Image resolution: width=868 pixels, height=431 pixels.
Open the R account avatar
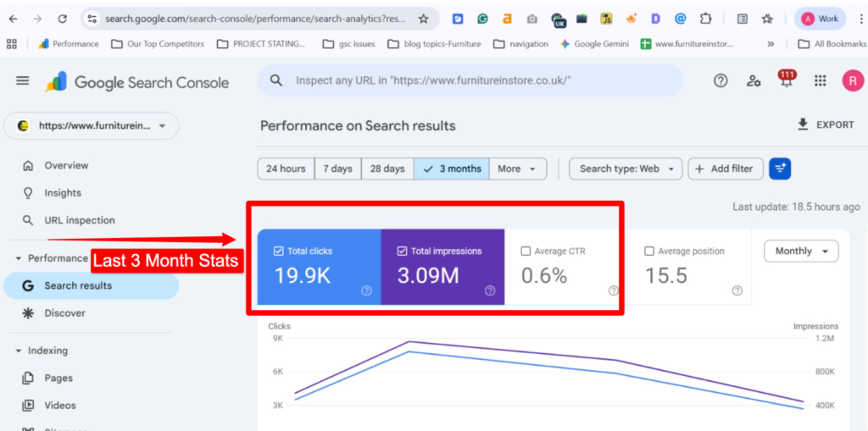[x=853, y=80]
